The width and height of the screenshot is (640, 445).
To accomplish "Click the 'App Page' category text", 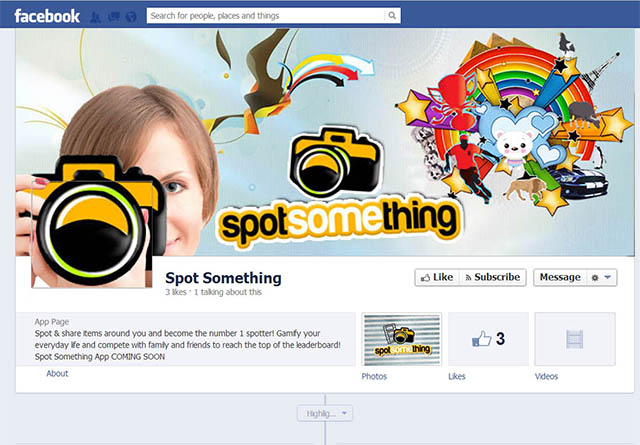I will click(x=51, y=322).
